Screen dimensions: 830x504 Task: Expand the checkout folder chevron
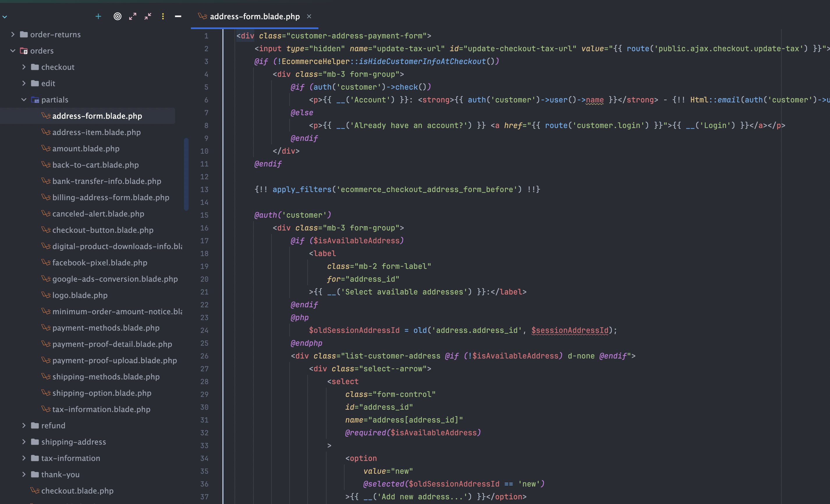(x=24, y=67)
